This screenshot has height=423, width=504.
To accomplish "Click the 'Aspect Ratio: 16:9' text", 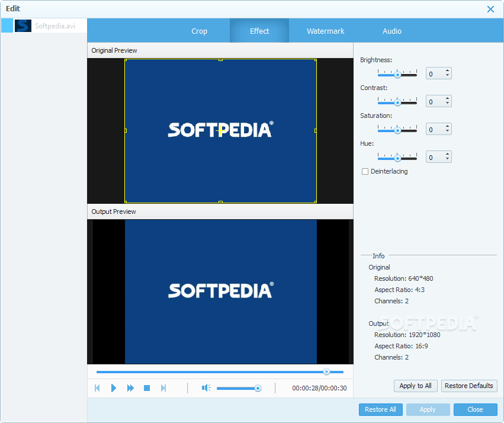I will [401, 346].
